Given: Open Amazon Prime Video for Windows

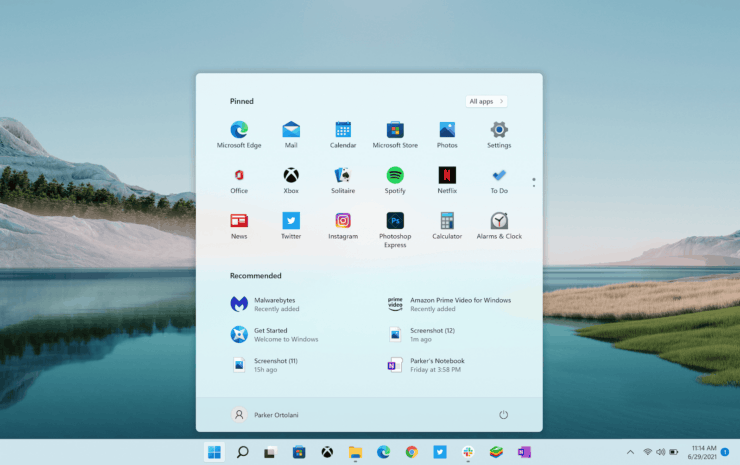Looking at the screenshot, I should [449, 304].
